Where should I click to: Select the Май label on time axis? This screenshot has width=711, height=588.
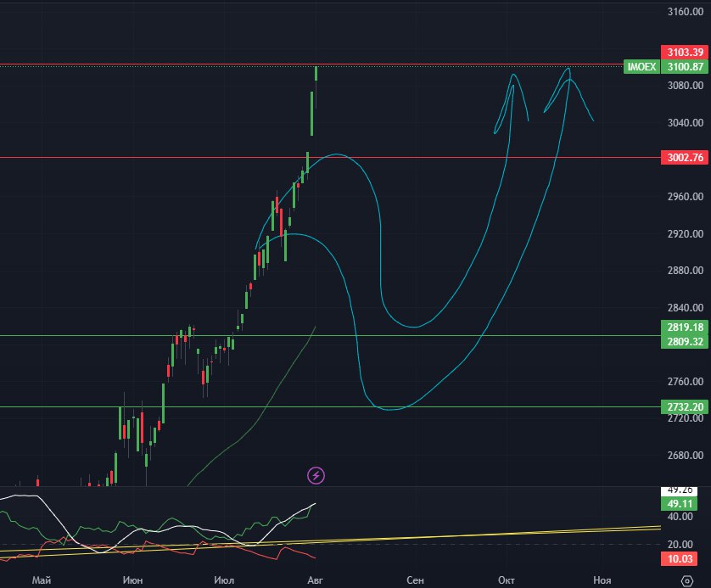click(x=39, y=580)
